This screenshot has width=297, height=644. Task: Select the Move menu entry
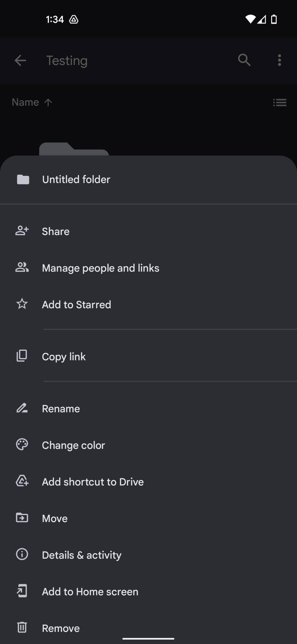click(x=55, y=519)
